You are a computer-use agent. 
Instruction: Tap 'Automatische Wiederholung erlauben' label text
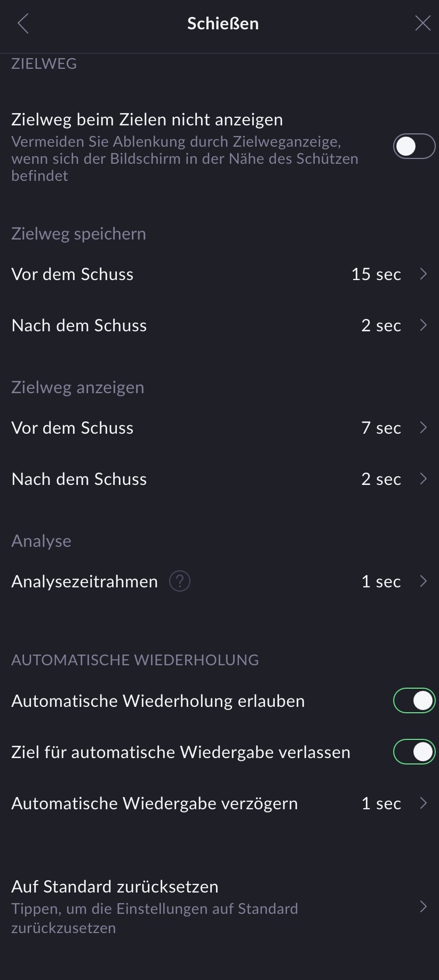158,701
